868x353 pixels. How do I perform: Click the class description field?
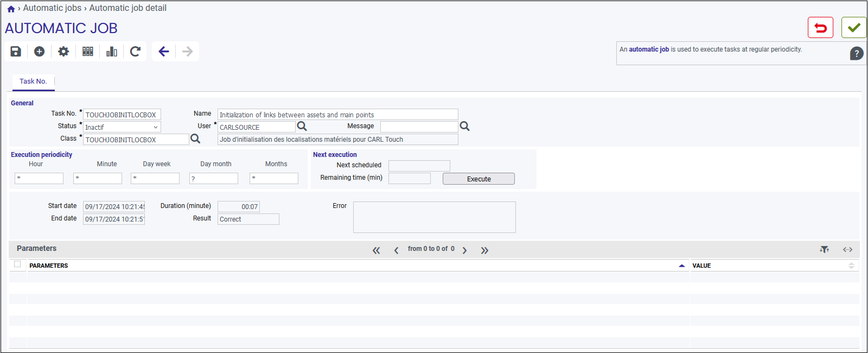click(x=338, y=140)
